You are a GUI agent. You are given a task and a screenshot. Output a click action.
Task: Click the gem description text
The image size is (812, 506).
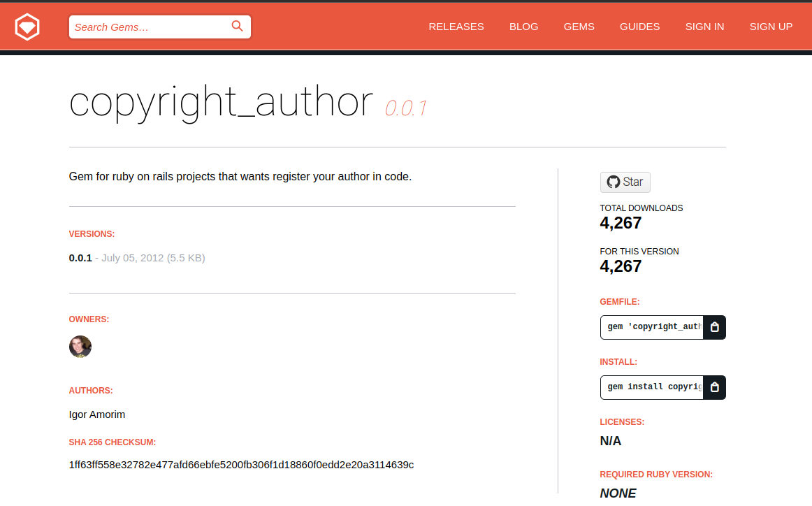(240, 177)
